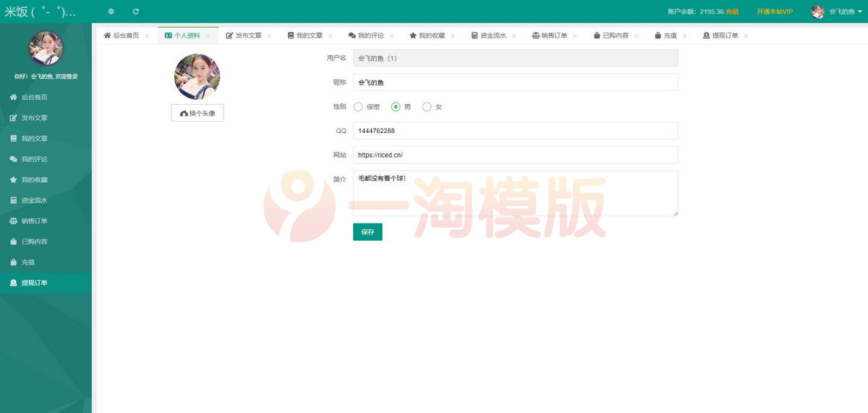This screenshot has height=413, width=868.
Task: Close the 个人资料 tab
Action: [x=208, y=35]
